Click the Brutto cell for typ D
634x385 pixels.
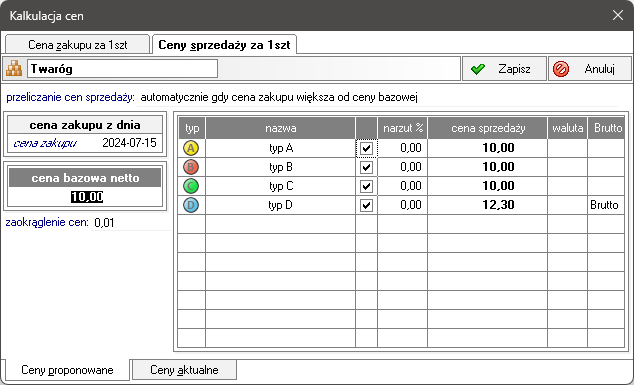[x=606, y=205]
